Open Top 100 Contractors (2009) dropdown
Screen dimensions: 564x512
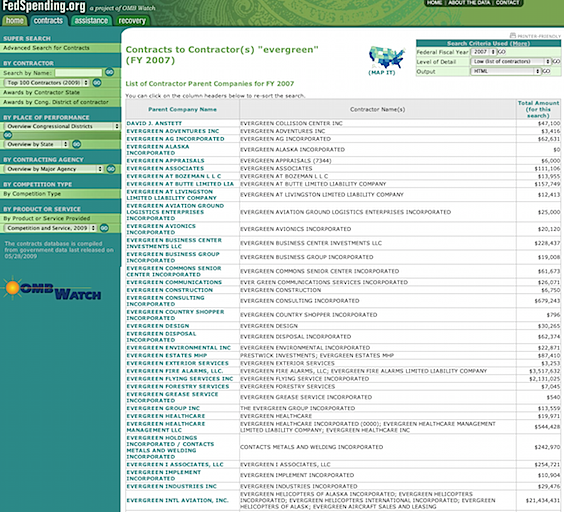click(x=46, y=83)
